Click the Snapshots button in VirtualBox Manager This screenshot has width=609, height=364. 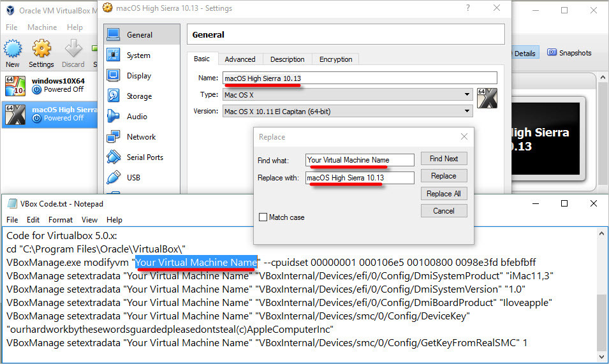(x=569, y=53)
